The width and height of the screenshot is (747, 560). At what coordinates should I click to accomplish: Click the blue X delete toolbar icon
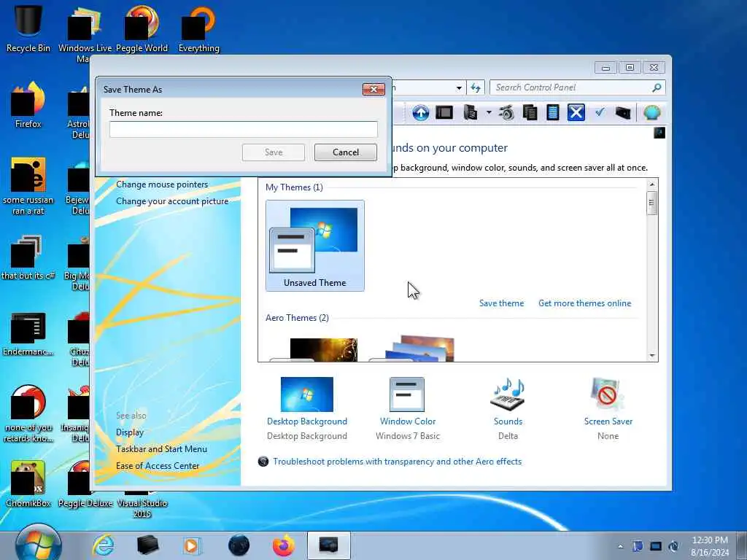click(576, 113)
